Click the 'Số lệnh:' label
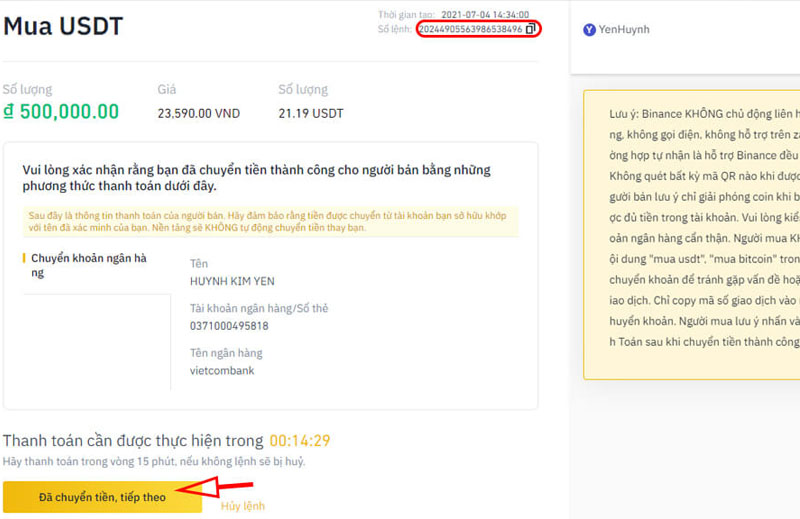This screenshot has height=519, width=800. click(x=394, y=29)
